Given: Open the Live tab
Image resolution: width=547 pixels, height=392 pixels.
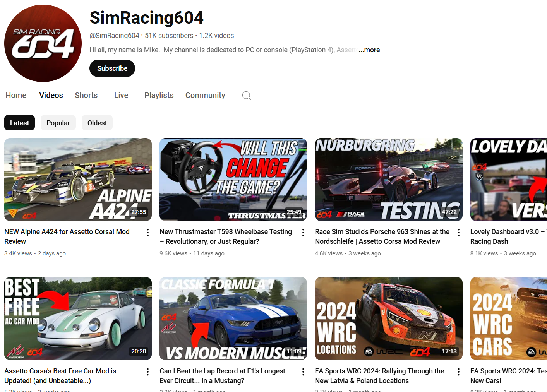Looking at the screenshot, I should click(x=121, y=95).
